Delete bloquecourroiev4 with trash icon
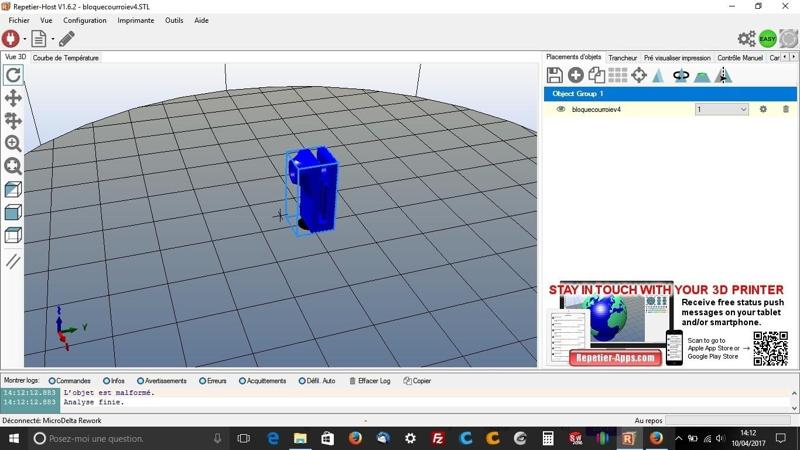Screen dimensions: 800x450 pyautogui.click(x=786, y=109)
